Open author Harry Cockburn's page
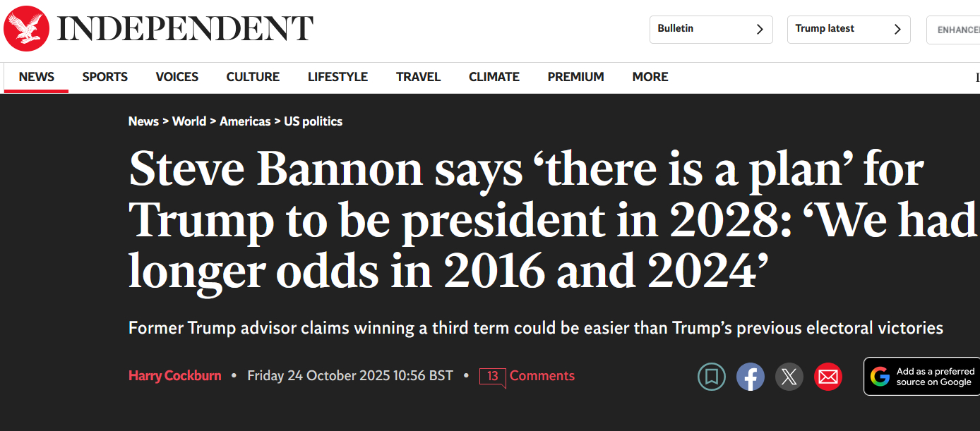Image resolution: width=980 pixels, height=431 pixels. [175, 376]
